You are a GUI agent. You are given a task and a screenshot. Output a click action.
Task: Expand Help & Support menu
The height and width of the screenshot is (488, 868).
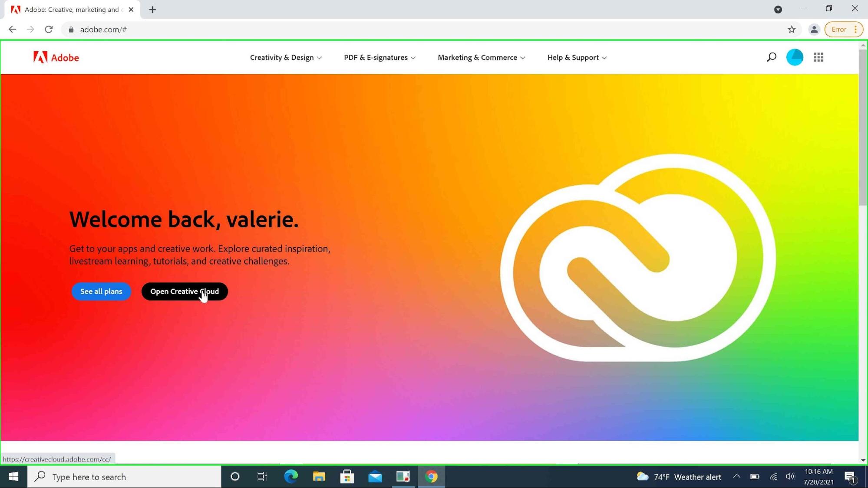point(577,58)
